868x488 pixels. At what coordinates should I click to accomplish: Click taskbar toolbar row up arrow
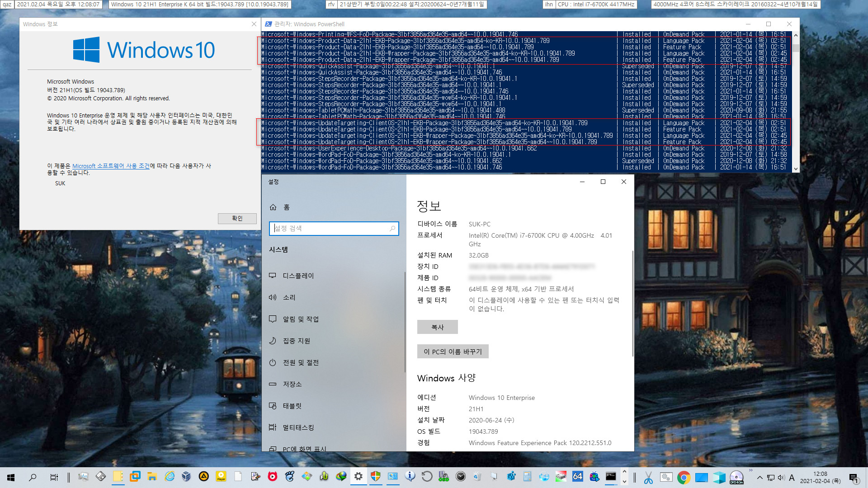point(624,472)
